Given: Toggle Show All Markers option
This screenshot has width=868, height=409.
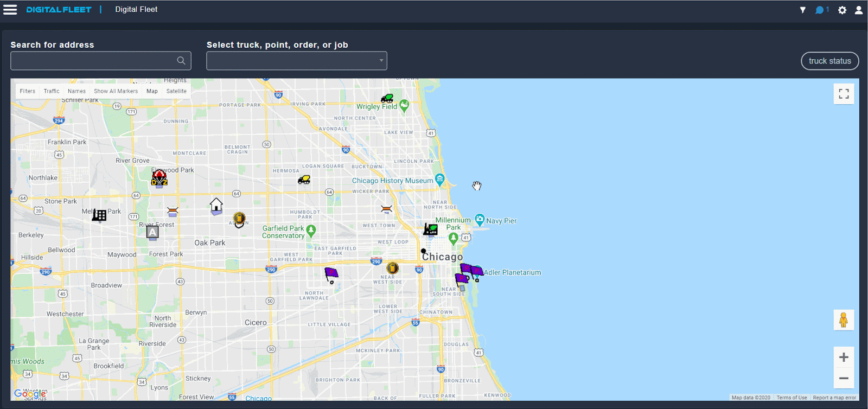Looking at the screenshot, I should point(116,91).
